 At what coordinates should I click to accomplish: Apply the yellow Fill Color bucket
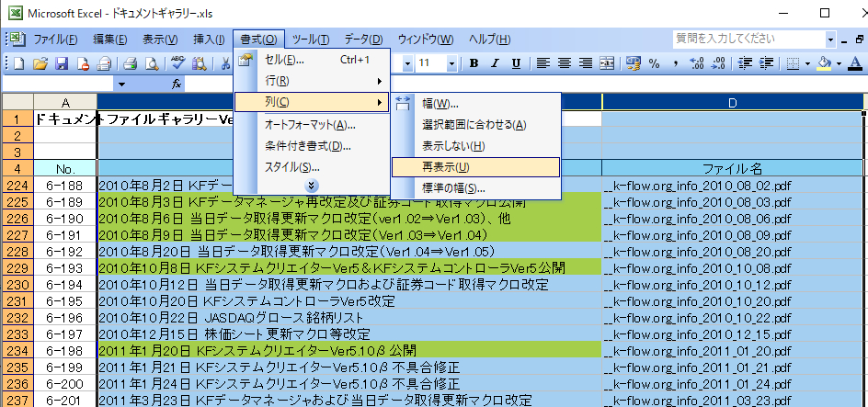coord(824,63)
